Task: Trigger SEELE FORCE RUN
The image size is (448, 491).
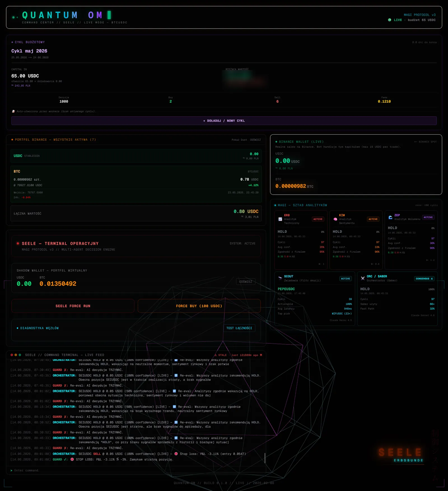Action: click(73, 306)
